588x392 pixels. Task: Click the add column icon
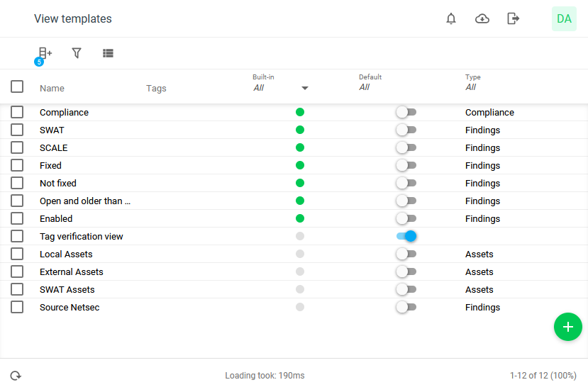pyautogui.click(x=45, y=53)
